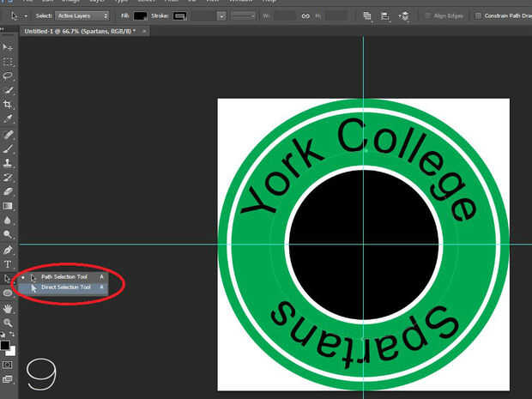The width and height of the screenshot is (532, 399).
Task: Open the Stroke color swatch
Action: tap(179, 16)
